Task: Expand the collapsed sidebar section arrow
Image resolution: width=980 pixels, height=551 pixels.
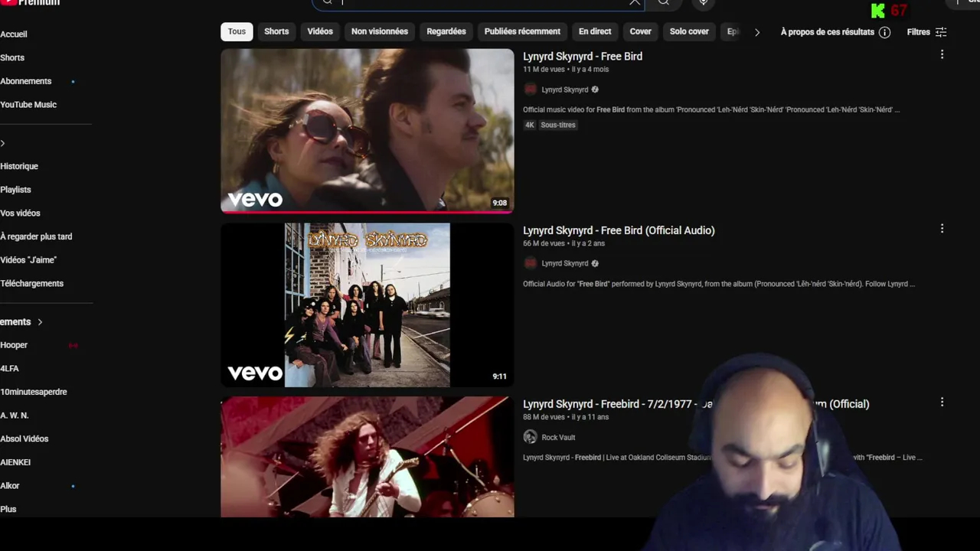Action: [x=3, y=143]
